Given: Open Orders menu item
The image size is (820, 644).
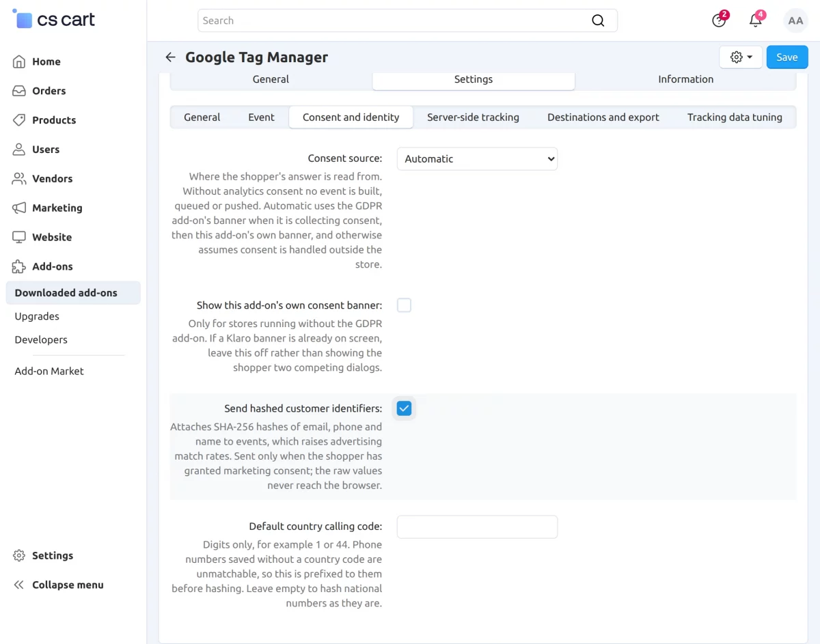Looking at the screenshot, I should coord(49,91).
